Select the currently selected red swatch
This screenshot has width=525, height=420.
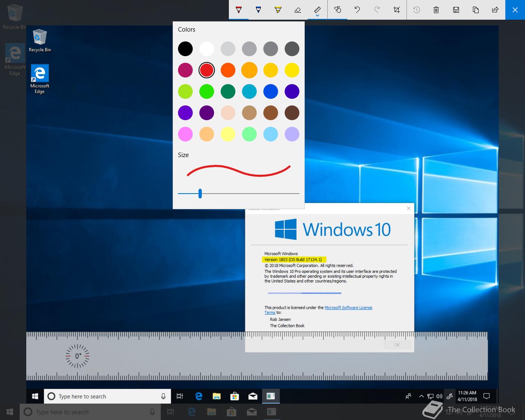point(207,70)
